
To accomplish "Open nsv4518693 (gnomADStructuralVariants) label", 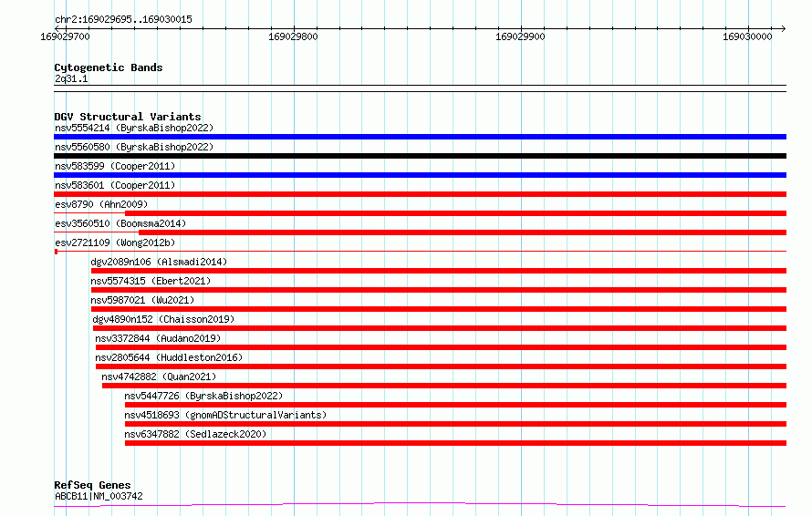I will coord(225,415).
